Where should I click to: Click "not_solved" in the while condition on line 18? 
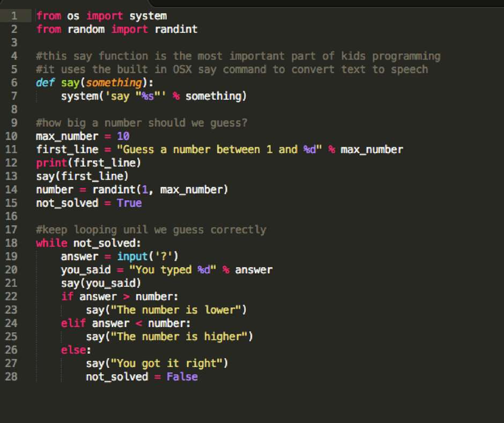point(105,243)
